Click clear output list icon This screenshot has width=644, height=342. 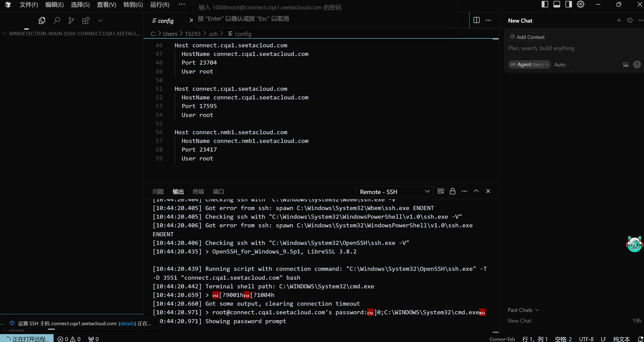[x=441, y=191]
